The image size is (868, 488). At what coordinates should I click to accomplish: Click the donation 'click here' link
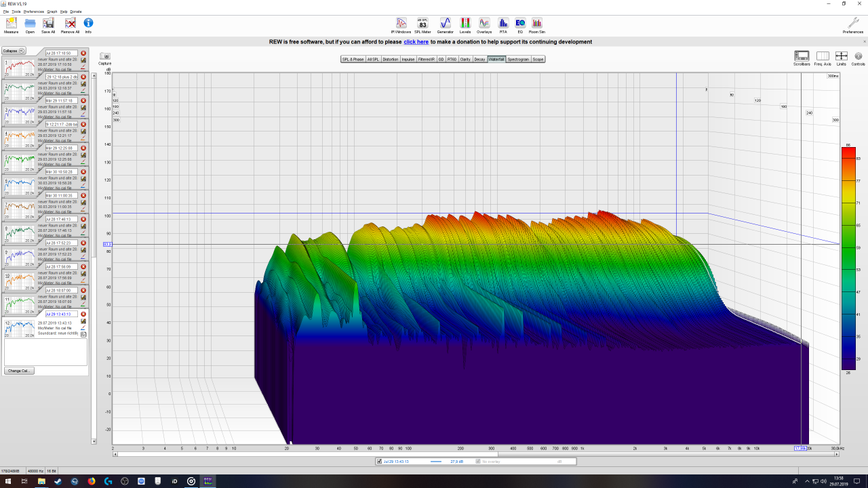click(416, 42)
